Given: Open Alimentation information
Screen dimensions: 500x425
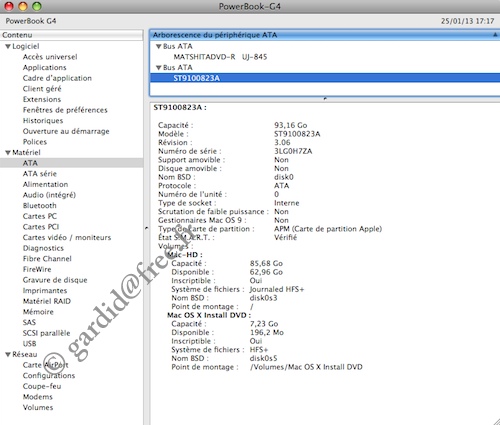Looking at the screenshot, I should [x=45, y=184].
